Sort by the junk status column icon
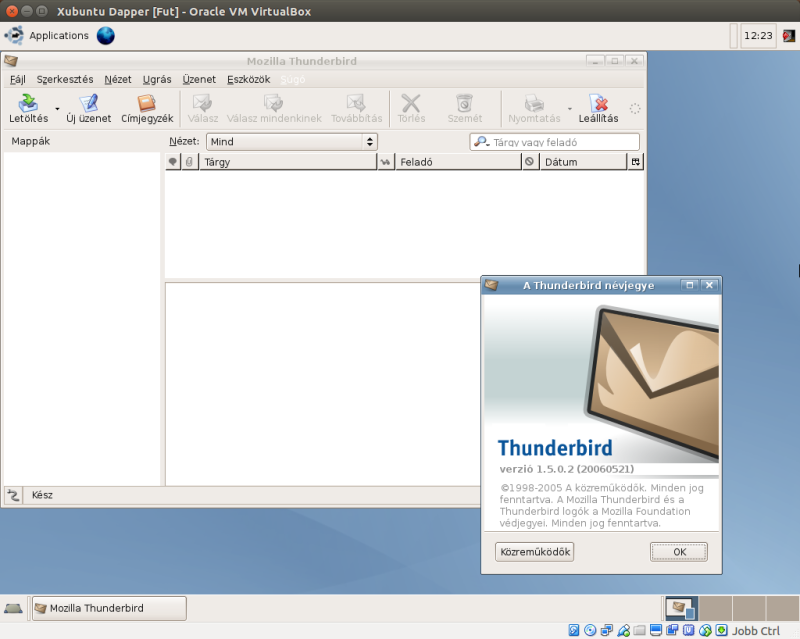The width and height of the screenshot is (800, 639). [x=530, y=162]
